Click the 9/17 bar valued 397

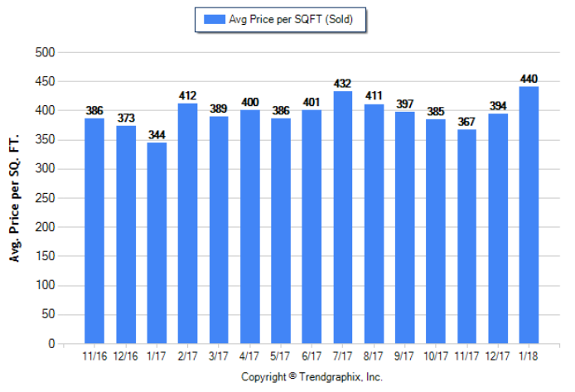(x=404, y=228)
